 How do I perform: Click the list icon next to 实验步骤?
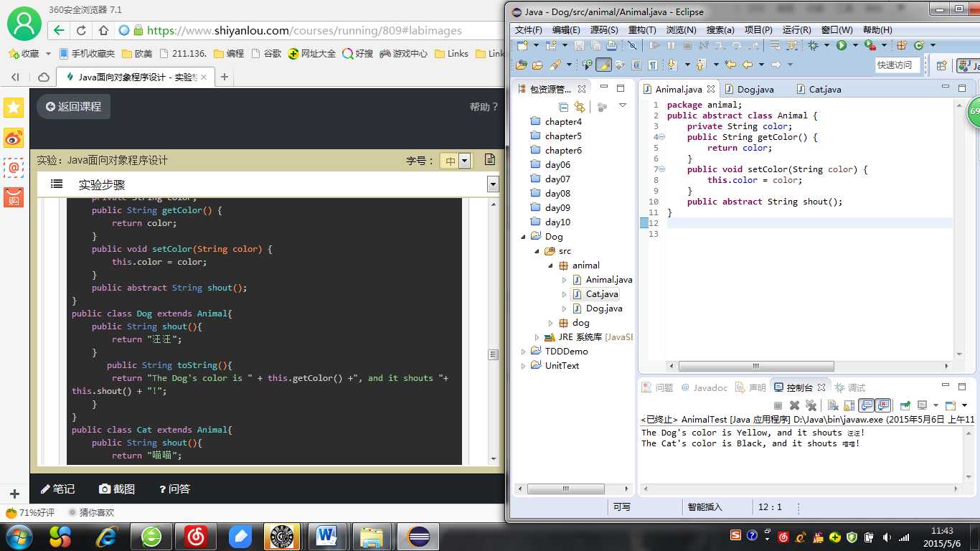(x=57, y=184)
